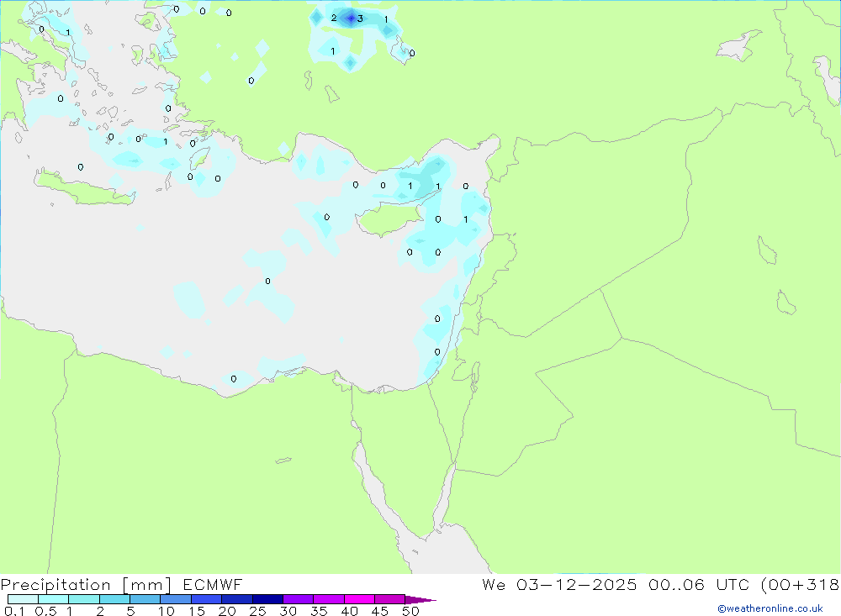This screenshot has width=841, height=616.
Task: Click the '2' precipitation value beside the peak
Action: [334, 18]
